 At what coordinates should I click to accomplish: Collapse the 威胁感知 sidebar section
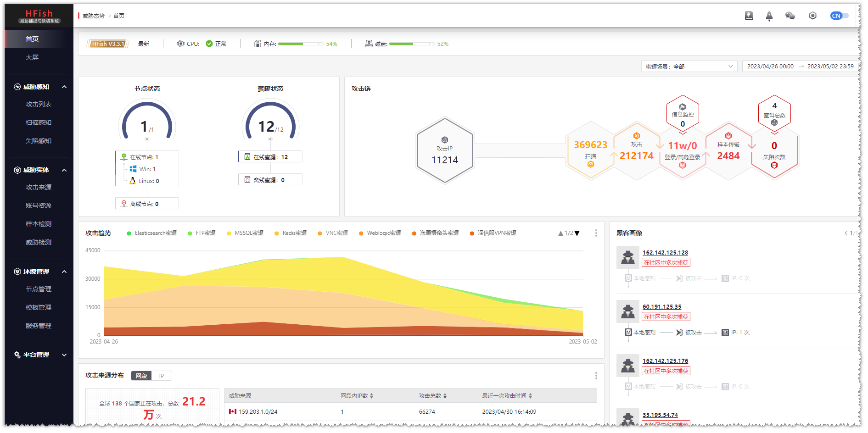[64, 87]
